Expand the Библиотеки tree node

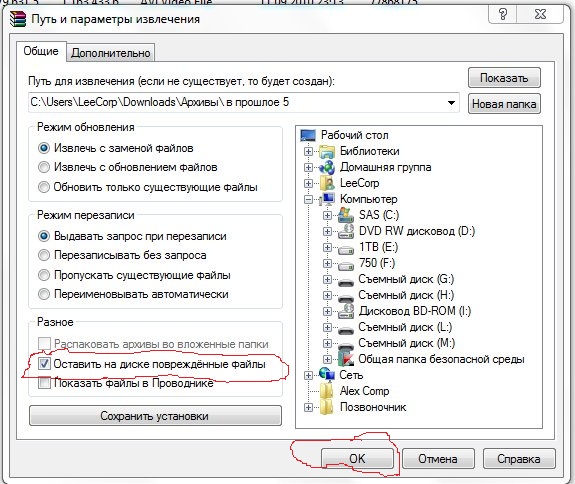308,151
